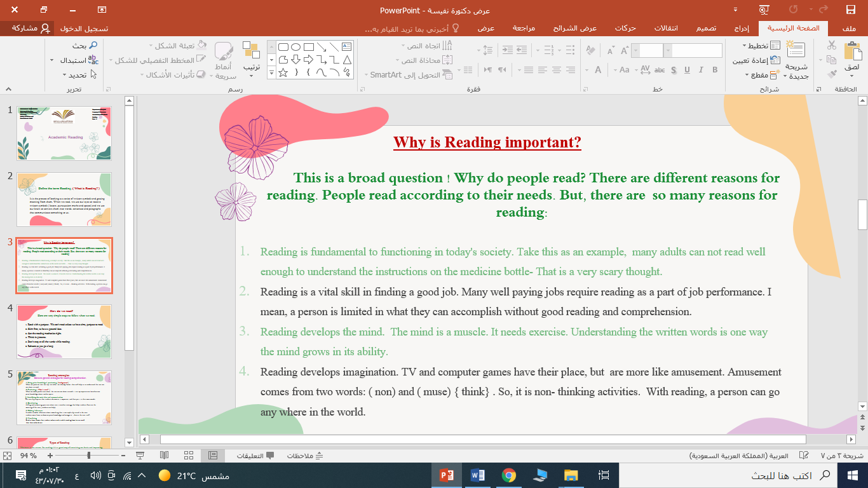This screenshot has height=488, width=868.
Task: Toggle the Notes (ملاحظات) pane
Action: tap(306, 456)
